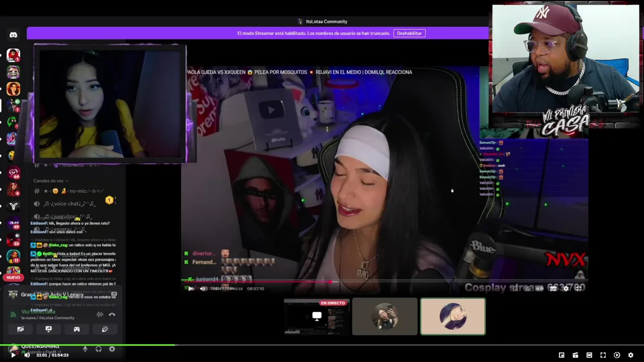Screen dimensions: 644x362
Task: Enter fullscreen in outer player
Action: tap(603, 355)
